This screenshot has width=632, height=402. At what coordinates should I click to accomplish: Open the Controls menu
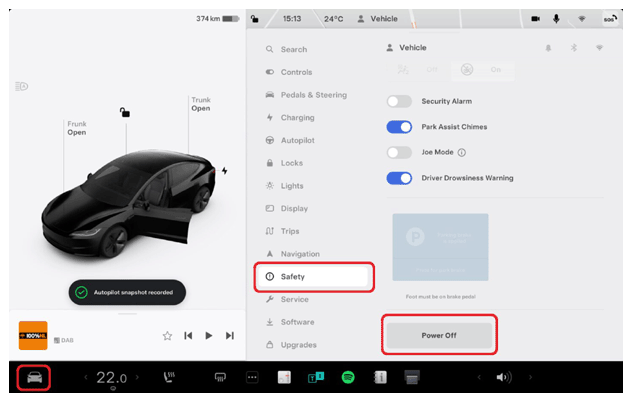tap(314, 72)
